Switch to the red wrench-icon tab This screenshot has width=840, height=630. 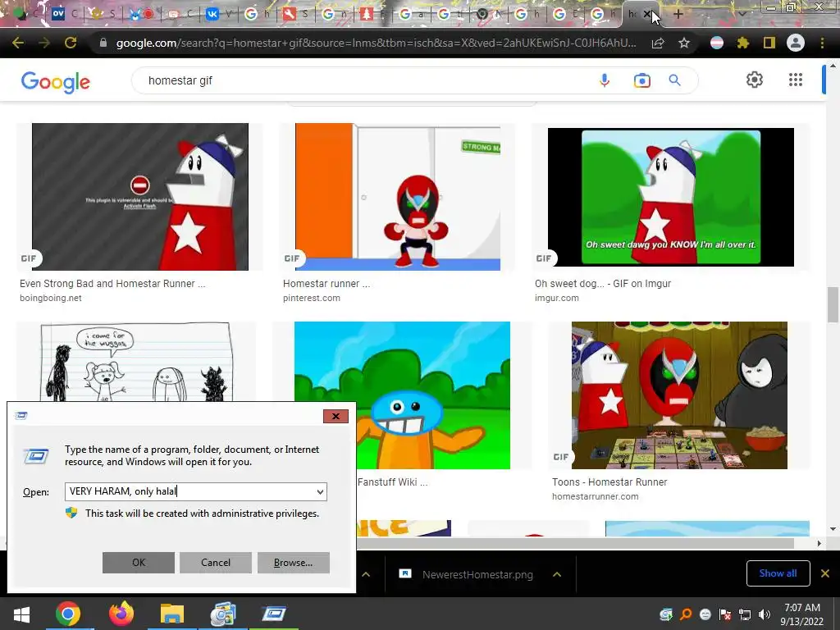pos(290,14)
